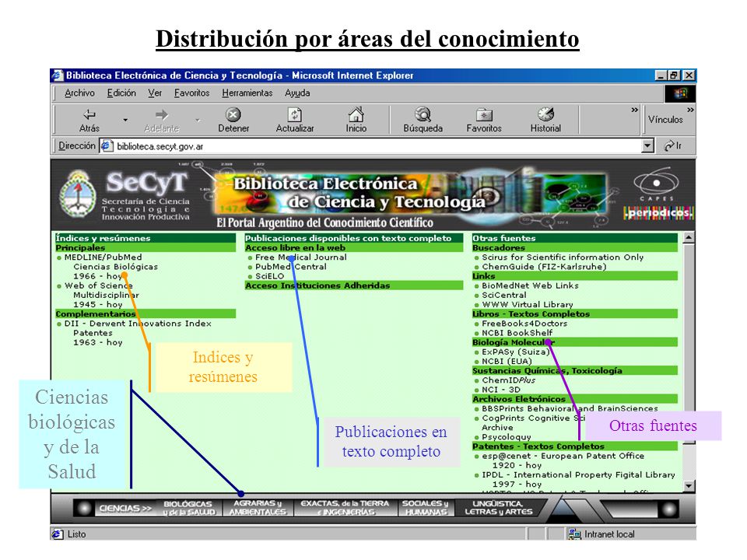Open the SciCentral link
747x560 pixels.
coord(503,296)
